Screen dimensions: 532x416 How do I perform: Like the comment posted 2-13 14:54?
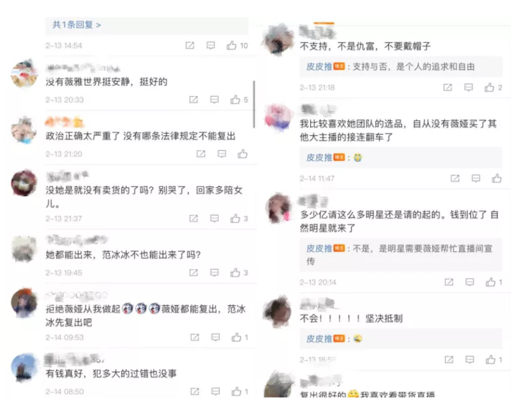click(231, 46)
